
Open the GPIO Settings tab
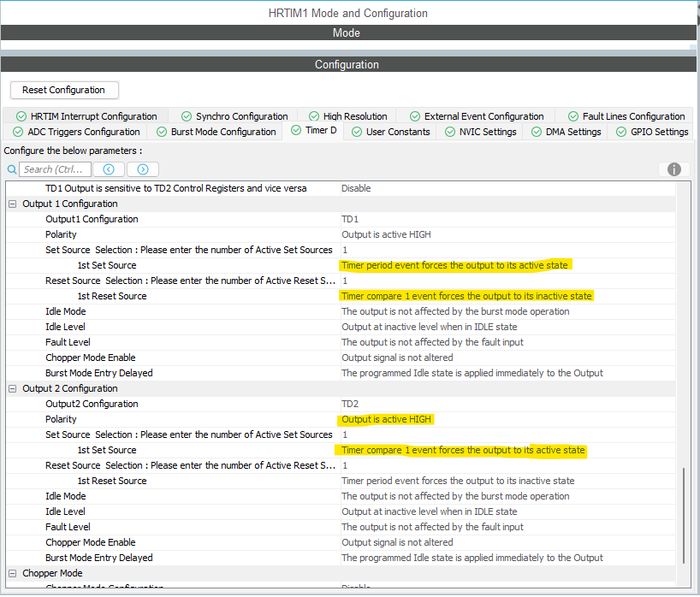coord(652,132)
